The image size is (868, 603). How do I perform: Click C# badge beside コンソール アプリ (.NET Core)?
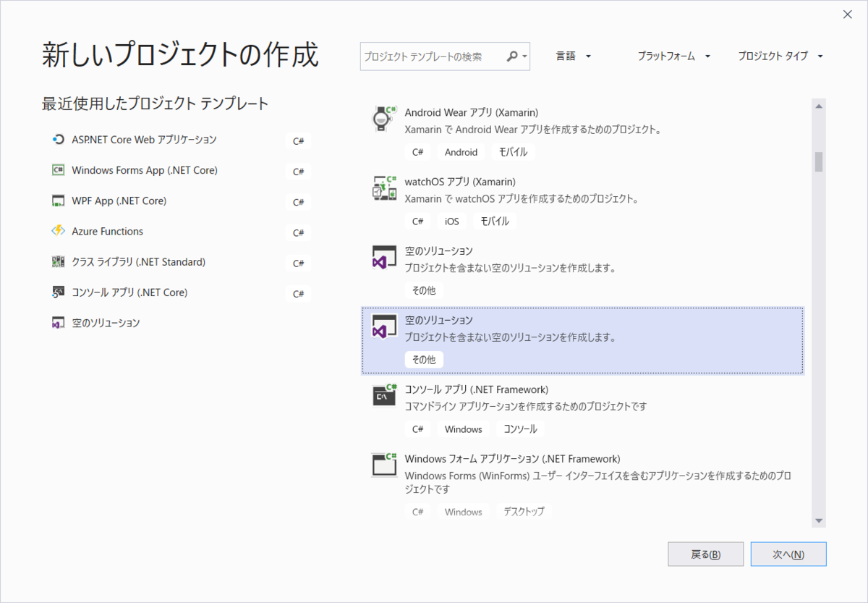(x=298, y=294)
